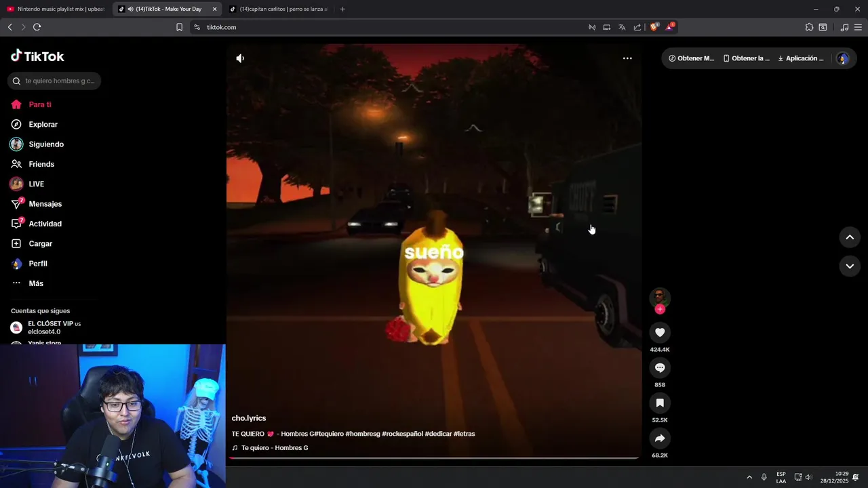The image size is (868, 488).
Task: Go to the previous video with up chevron
Action: coord(850,237)
